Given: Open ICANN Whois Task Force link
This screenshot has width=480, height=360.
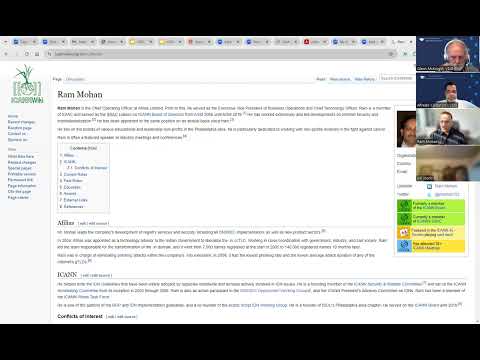Looking at the screenshot, I should click(87, 297).
